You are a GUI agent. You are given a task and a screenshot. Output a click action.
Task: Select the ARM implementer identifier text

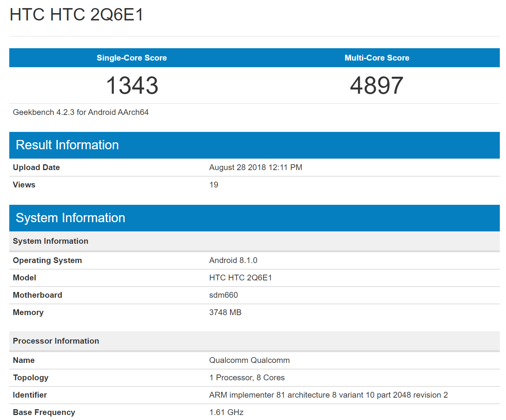tap(328, 395)
